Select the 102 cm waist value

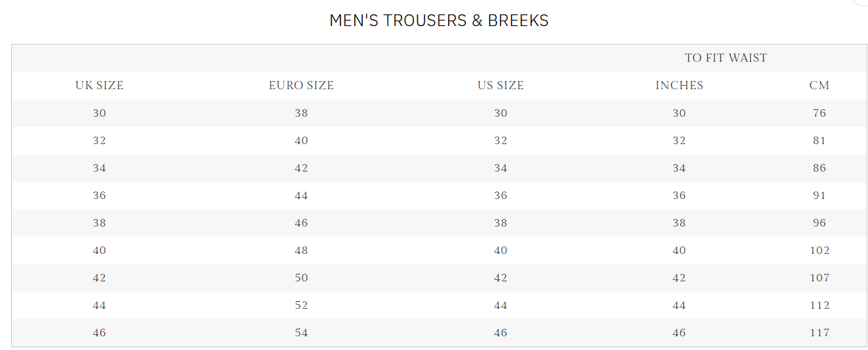click(x=819, y=250)
